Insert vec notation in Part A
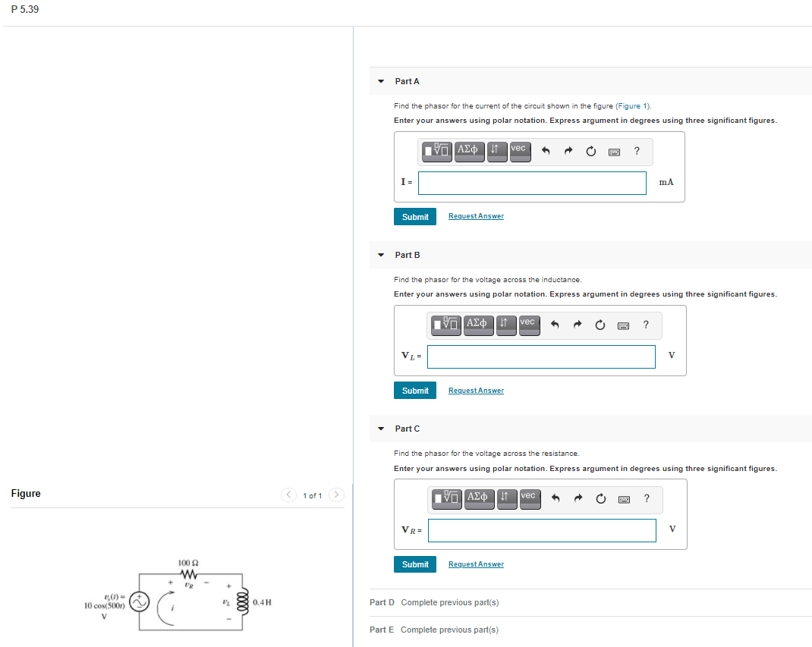Screen dimensions: 812x647 click(x=521, y=151)
